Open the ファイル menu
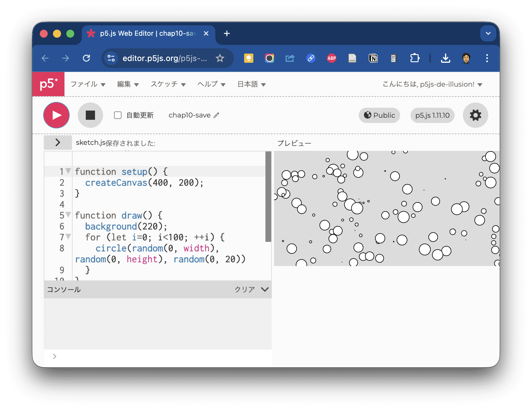This screenshot has height=410, width=532. 88,84
